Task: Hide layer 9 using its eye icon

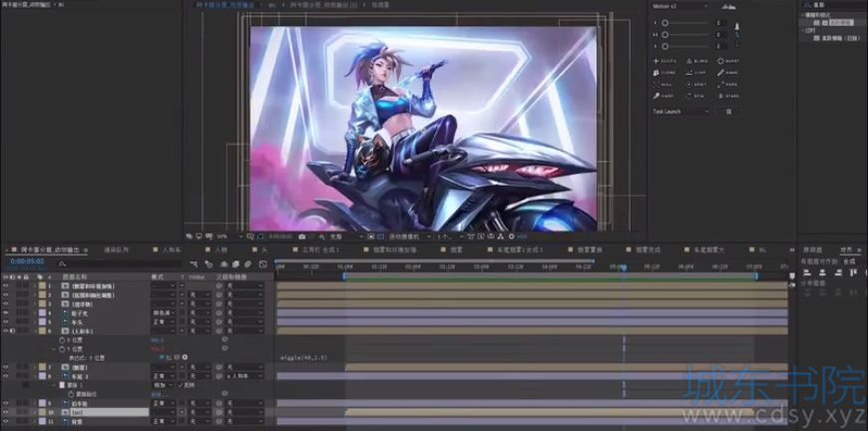Action: (6, 403)
